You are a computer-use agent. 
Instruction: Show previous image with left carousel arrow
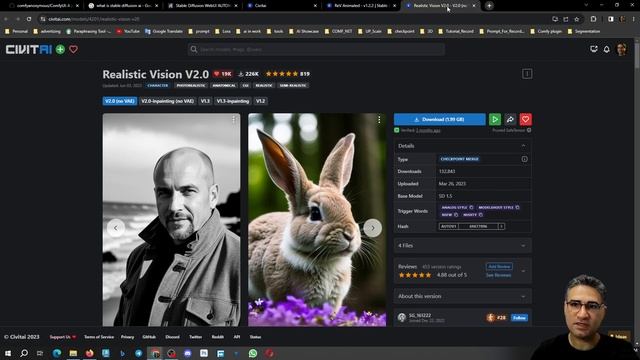[x=116, y=228]
